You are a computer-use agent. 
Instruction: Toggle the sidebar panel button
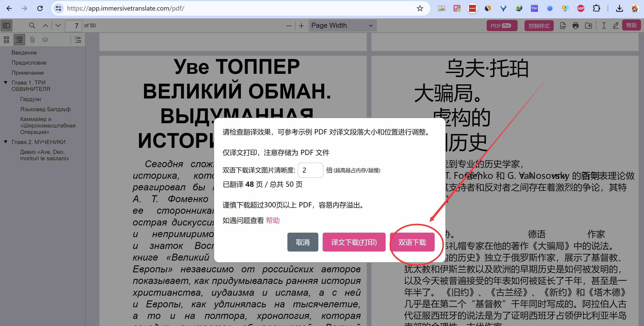(x=6, y=26)
